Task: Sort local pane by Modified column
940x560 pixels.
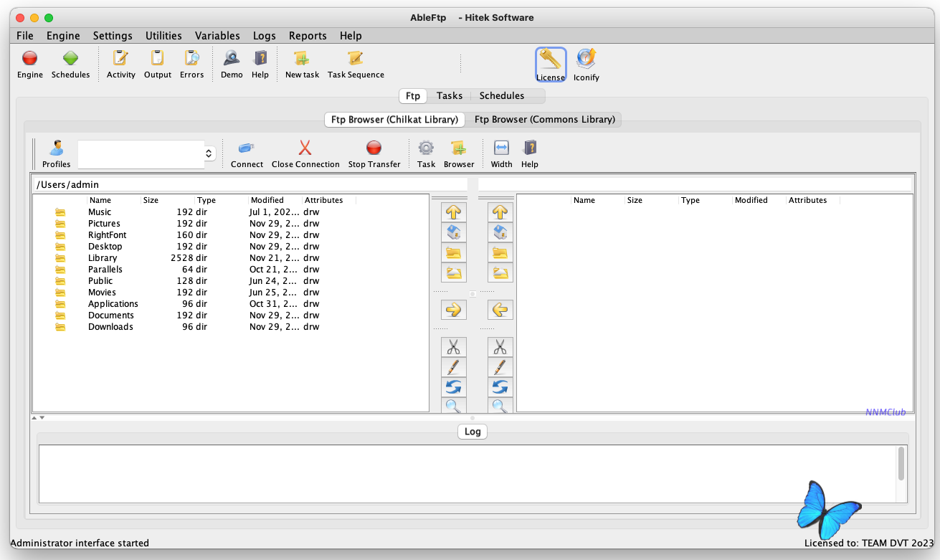Action: click(x=275, y=200)
